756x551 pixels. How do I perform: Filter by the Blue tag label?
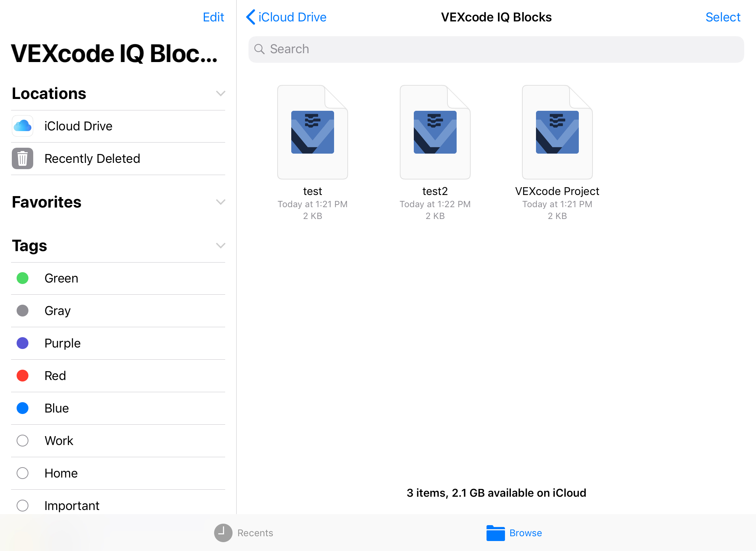[x=56, y=408]
